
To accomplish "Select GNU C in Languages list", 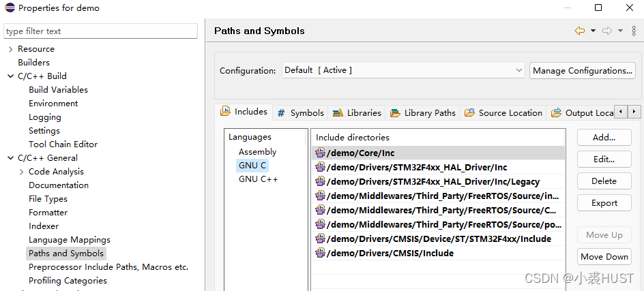I will [x=252, y=166].
